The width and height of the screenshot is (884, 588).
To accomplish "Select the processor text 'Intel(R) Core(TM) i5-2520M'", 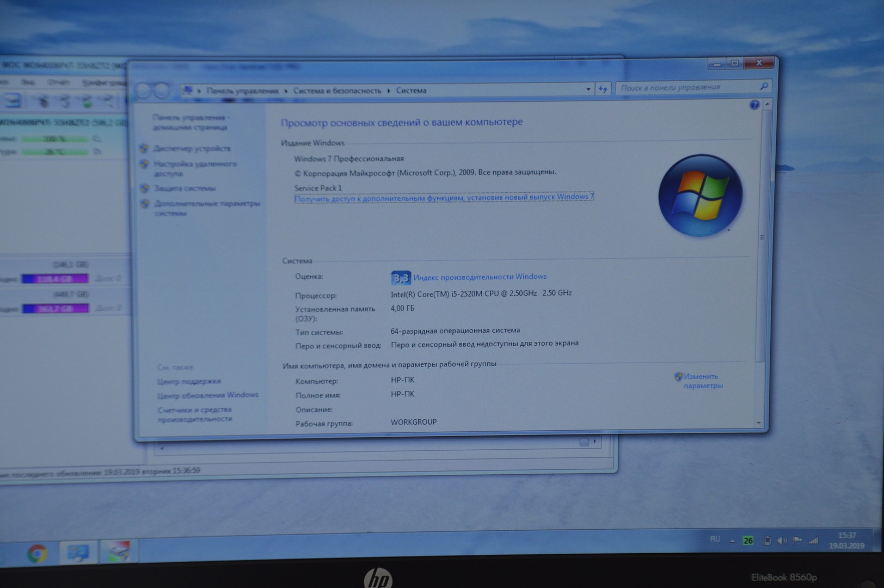I will (437, 294).
